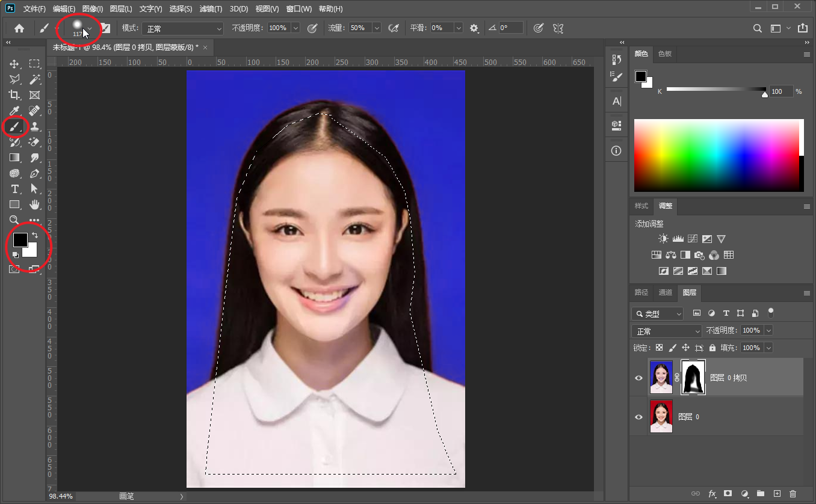Image resolution: width=816 pixels, height=504 pixels.
Task: Switch to the 色板 tab
Action: pyautogui.click(x=665, y=54)
